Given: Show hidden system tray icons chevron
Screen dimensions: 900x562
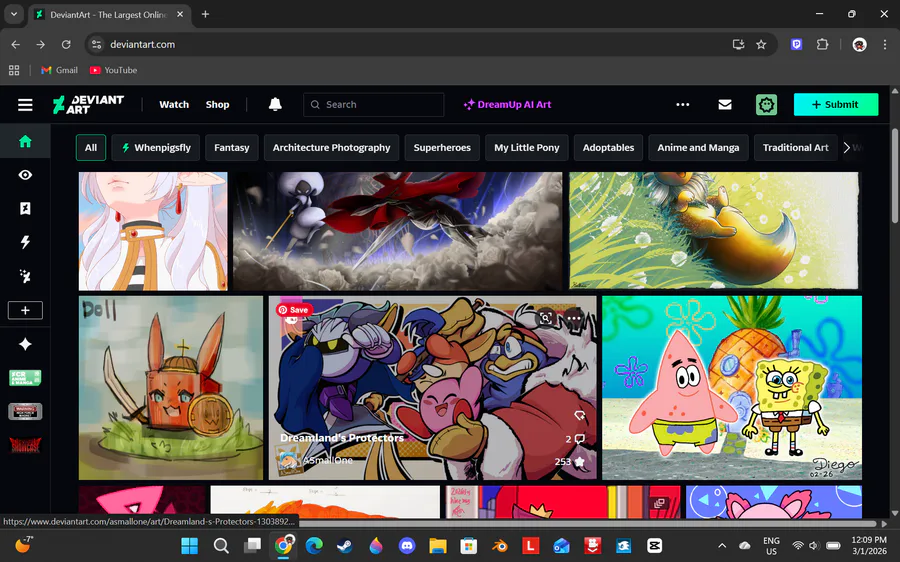Looking at the screenshot, I should click(x=722, y=545).
